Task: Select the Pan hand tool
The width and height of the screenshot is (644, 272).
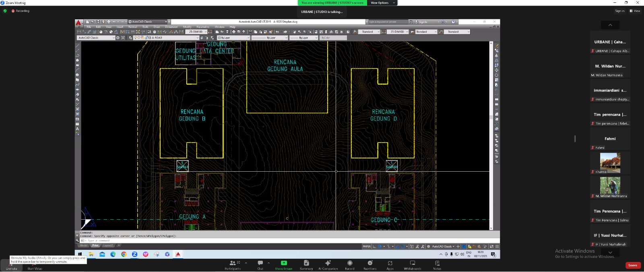Action: [x=294, y=32]
